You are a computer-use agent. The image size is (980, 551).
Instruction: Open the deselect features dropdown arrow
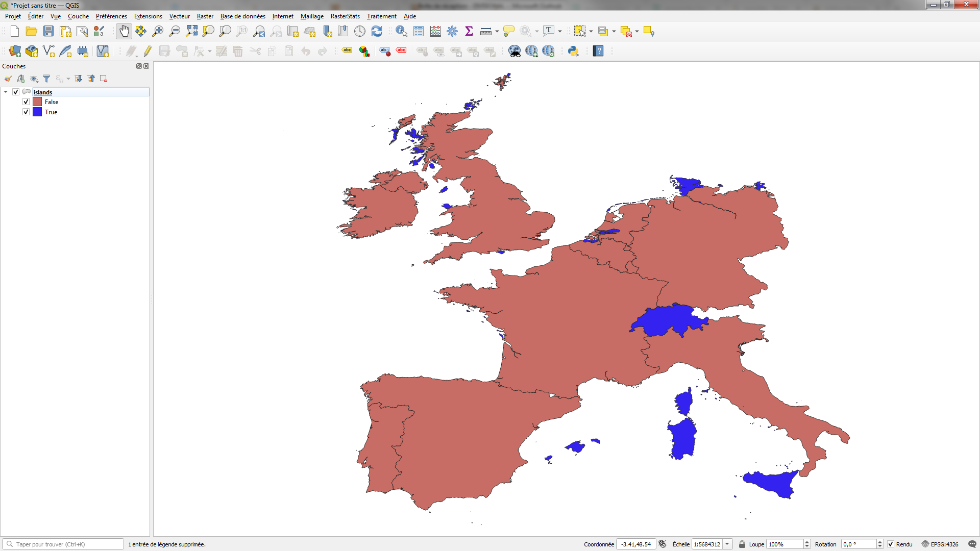click(637, 32)
